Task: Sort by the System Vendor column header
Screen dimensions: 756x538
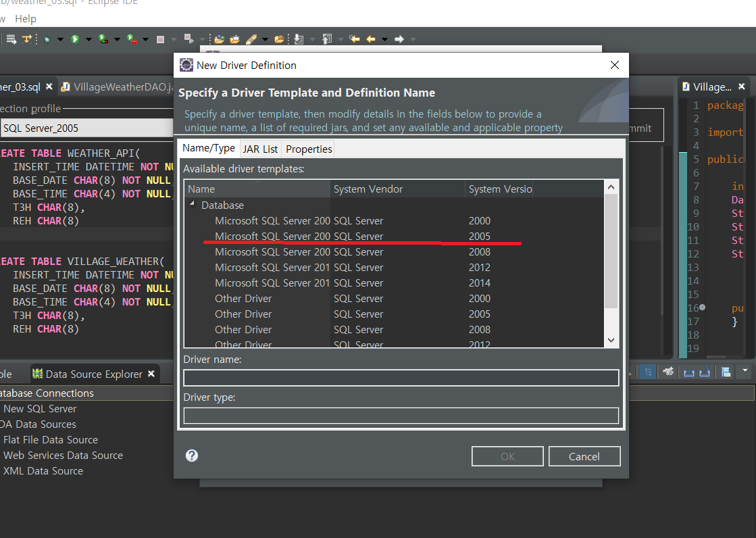Action: click(398, 189)
